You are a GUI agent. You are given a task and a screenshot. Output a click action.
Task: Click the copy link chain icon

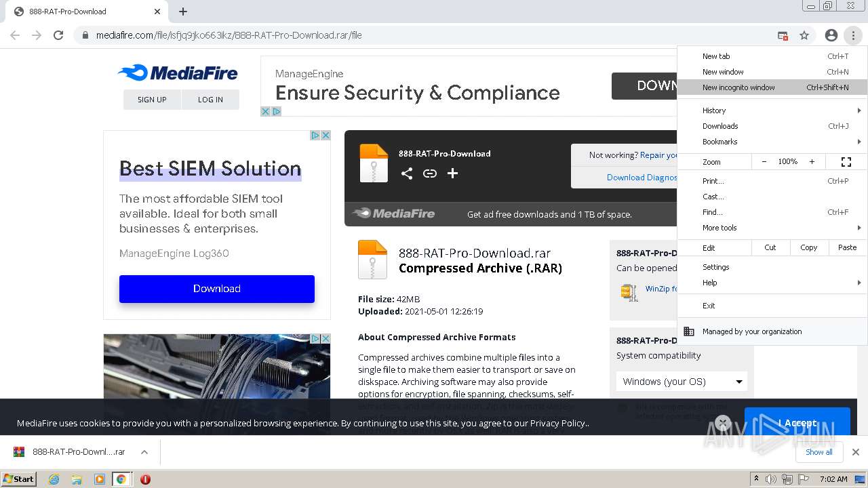pos(430,174)
